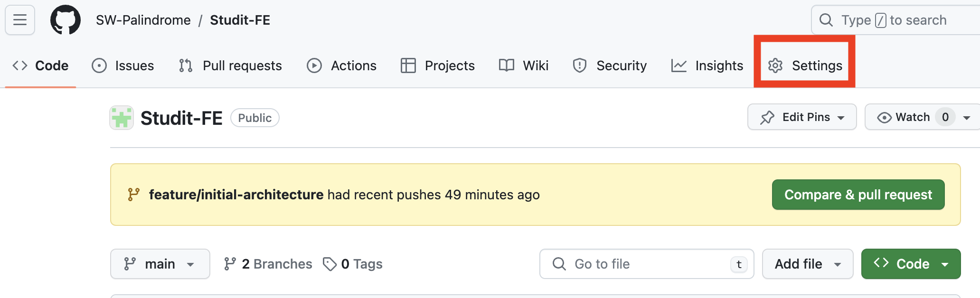
Task: Click the GitHub Octocat logo
Action: (66, 20)
